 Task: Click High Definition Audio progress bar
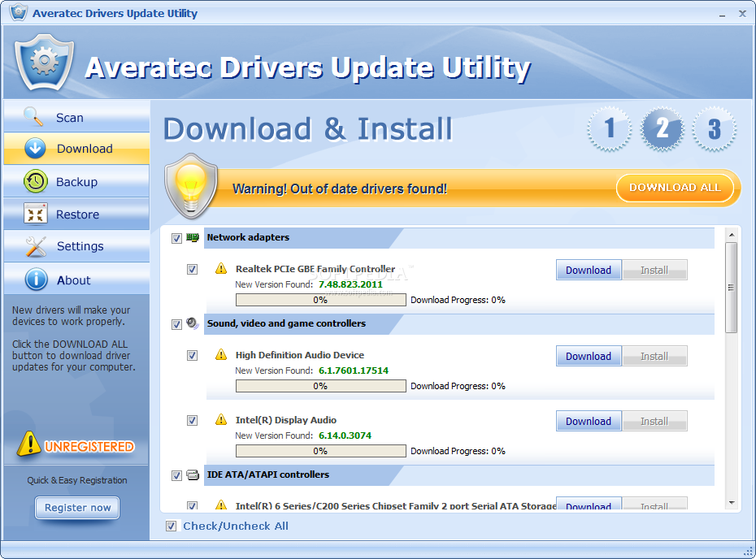point(320,386)
